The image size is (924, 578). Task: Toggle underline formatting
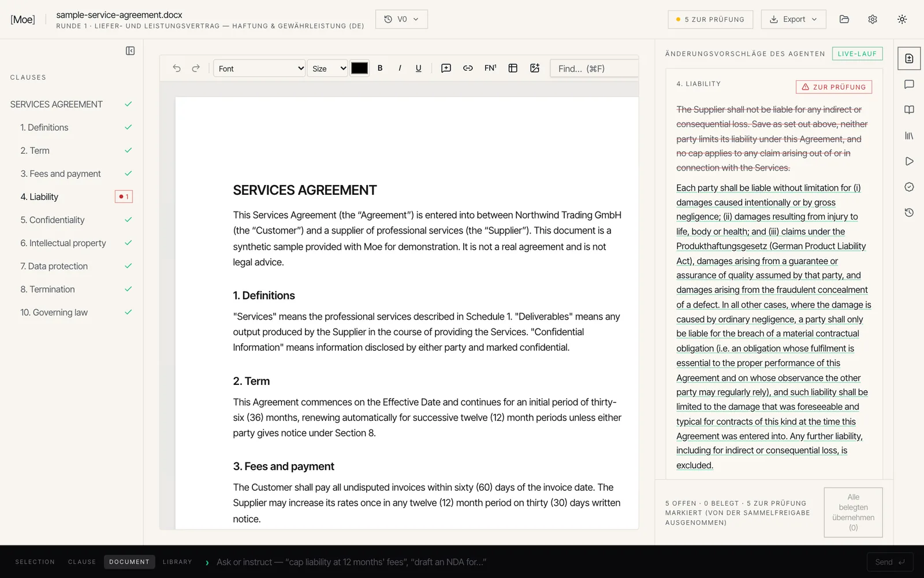[419, 68]
